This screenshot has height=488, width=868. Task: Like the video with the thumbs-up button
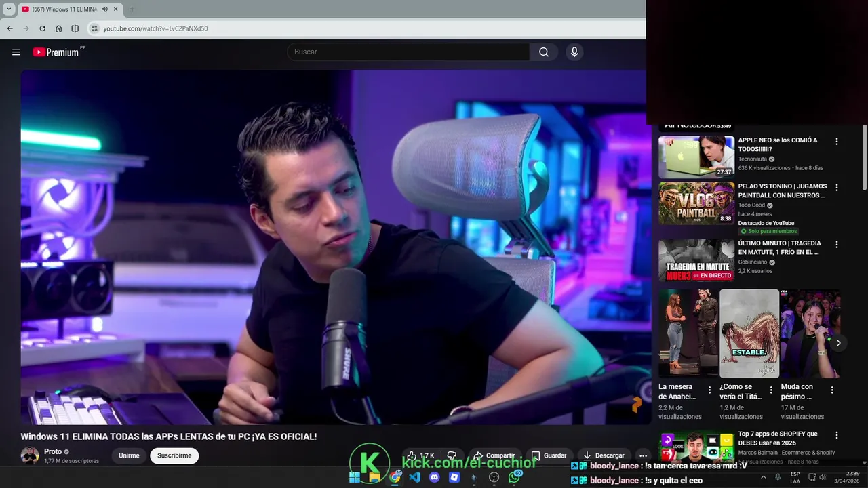point(421,455)
